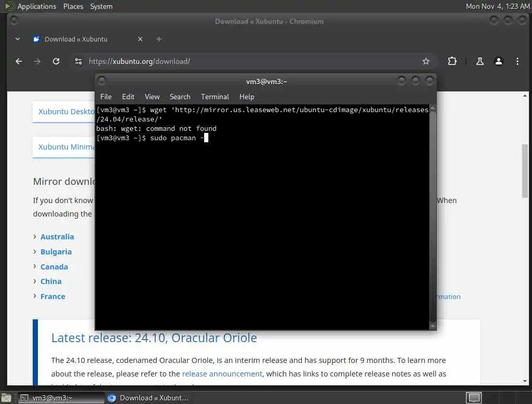The image size is (532, 404).
Task: Open the Places menu
Action: 73,6
